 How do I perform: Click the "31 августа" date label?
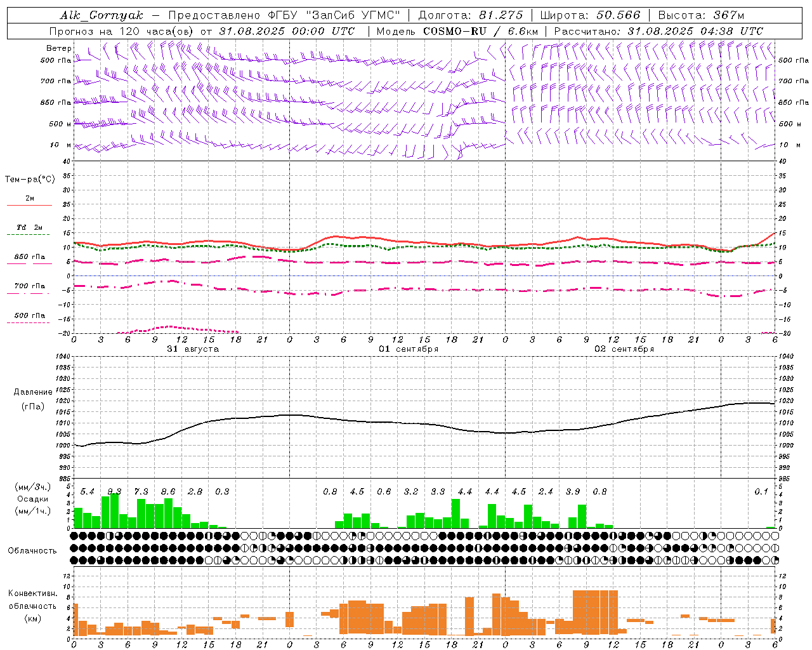[193, 349]
